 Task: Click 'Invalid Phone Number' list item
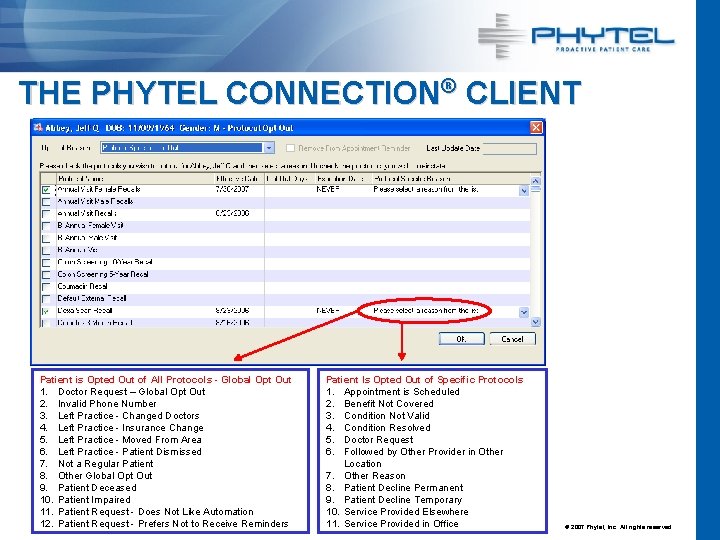tap(107, 404)
